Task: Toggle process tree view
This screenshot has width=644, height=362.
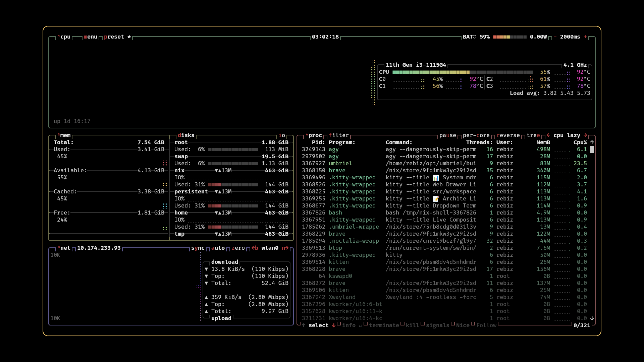Action: (x=533, y=135)
